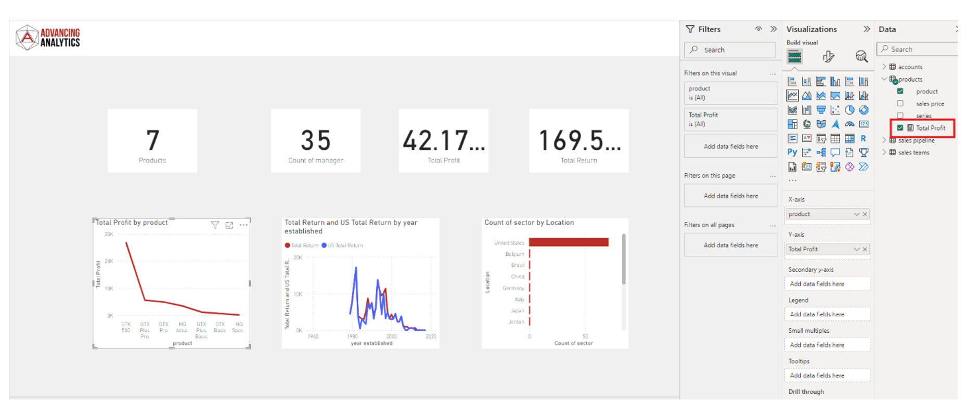The image size is (980, 413).
Task: Pick the globe map visual icon
Action: tap(807, 124)
